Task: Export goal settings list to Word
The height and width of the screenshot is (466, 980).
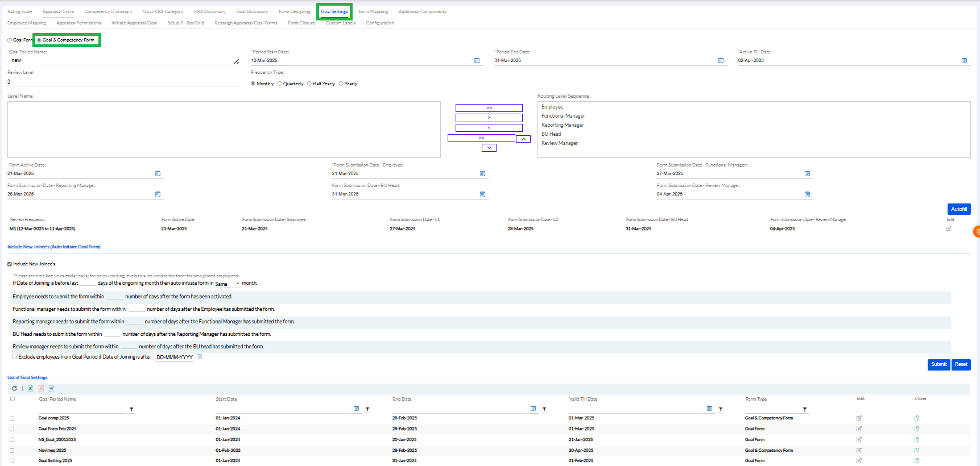Action: [x=51, y=389]
